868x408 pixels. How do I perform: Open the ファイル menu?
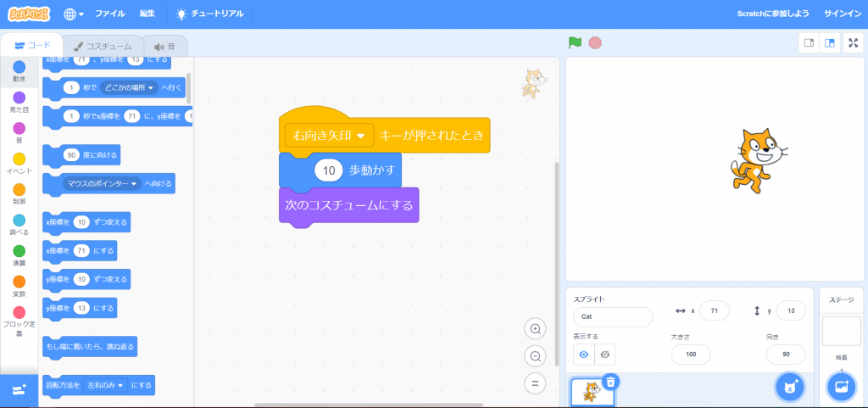[109, 14]
